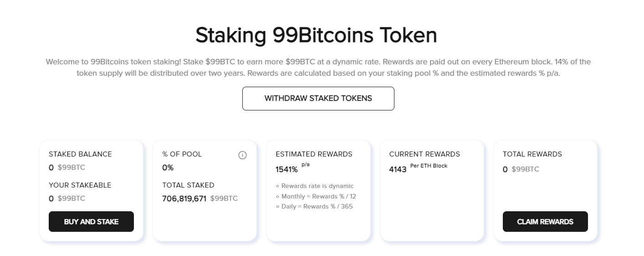Click the CLAIM REWARDS button
Screen dimensions: 644x256
(545, 222)
